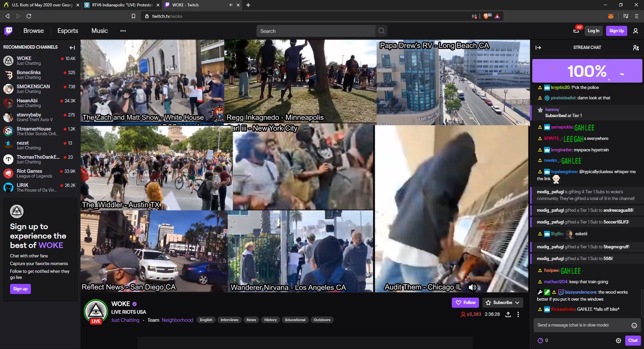The width and height of the screenshot is (644, 349).
Task: Open the browser main menu
Action: (636, 16)
